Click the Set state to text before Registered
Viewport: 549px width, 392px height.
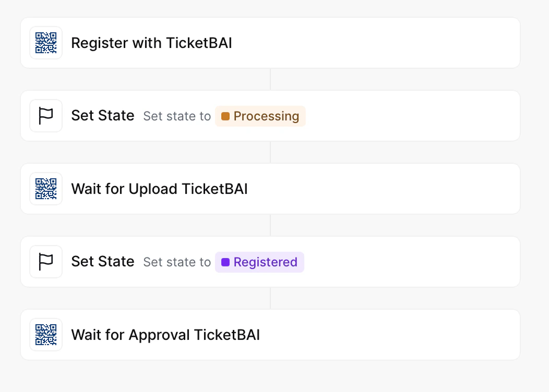[x=177, y=262]
